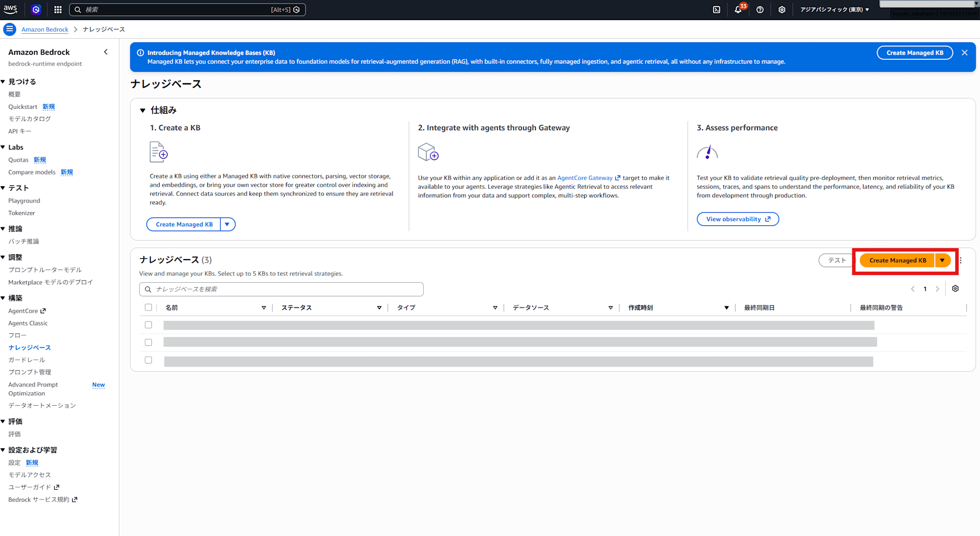Open the three-dot actions menu
The height and width of the screenshot is (536, 980).
point(960,261)
